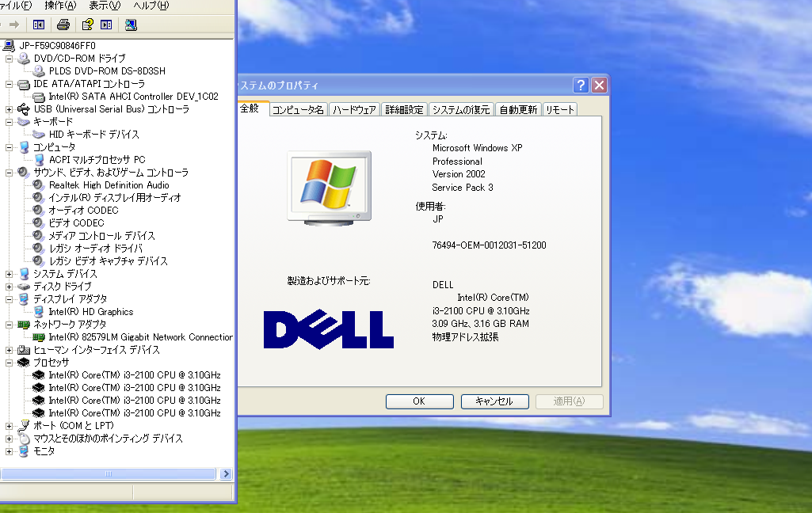The width and height of the screenshot is (812, 513).
Task: Click the product ID 76494-OEM-0012031-51200
Action: (489, 245)
